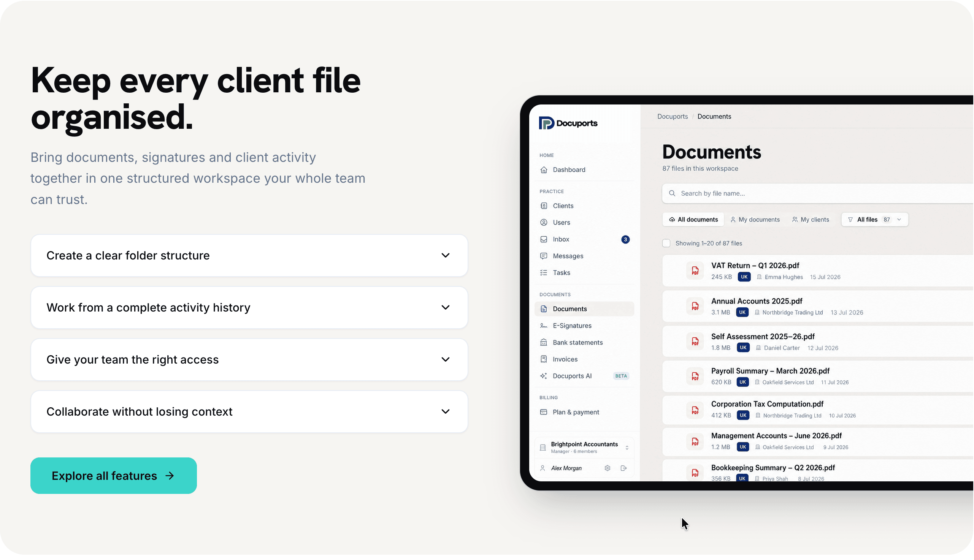Click PDF icon of Annual Accounts 2025
974x560 pixels.
(x=695, y=307)
